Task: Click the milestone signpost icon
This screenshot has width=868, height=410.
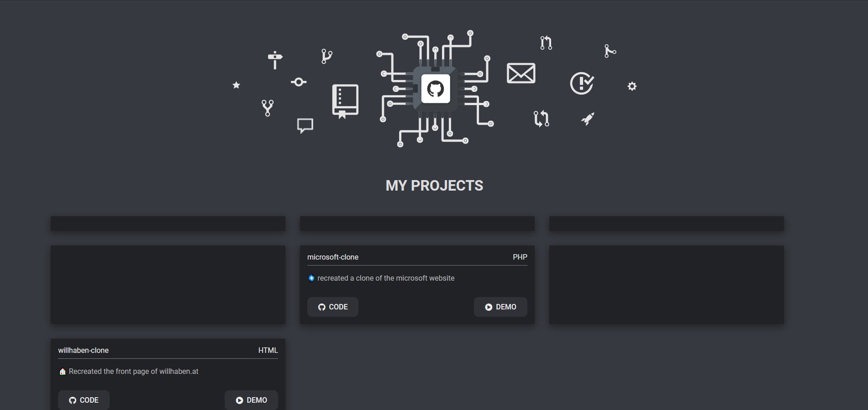Action: (x=275, y=60)
